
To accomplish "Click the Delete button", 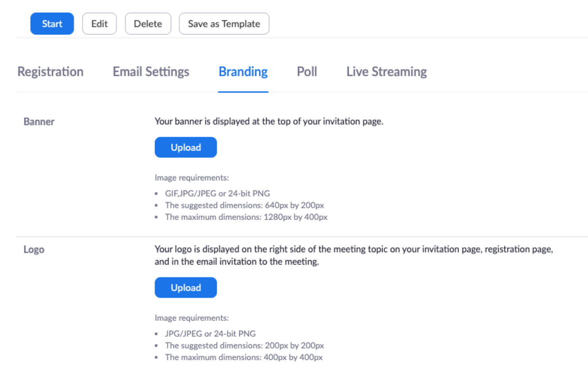I will click(148, 23).
